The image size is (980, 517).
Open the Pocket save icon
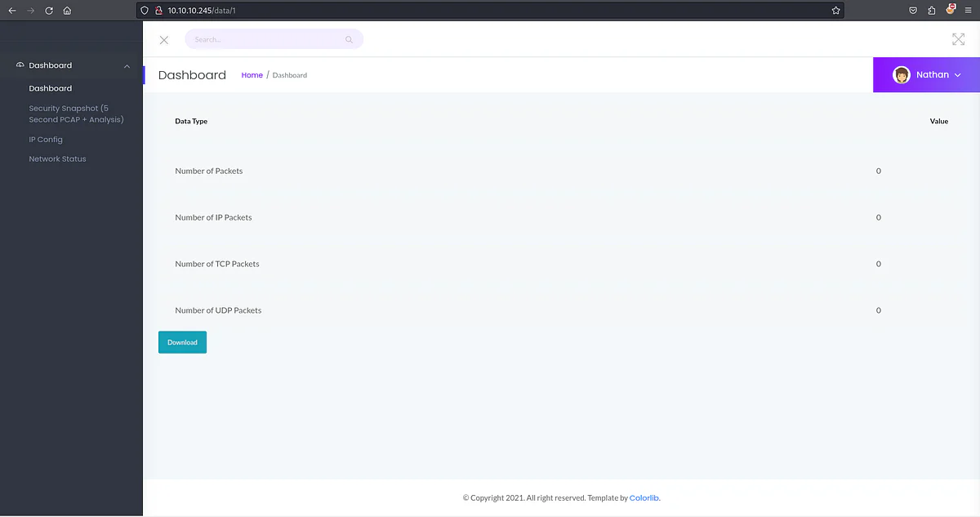(913, 11)
